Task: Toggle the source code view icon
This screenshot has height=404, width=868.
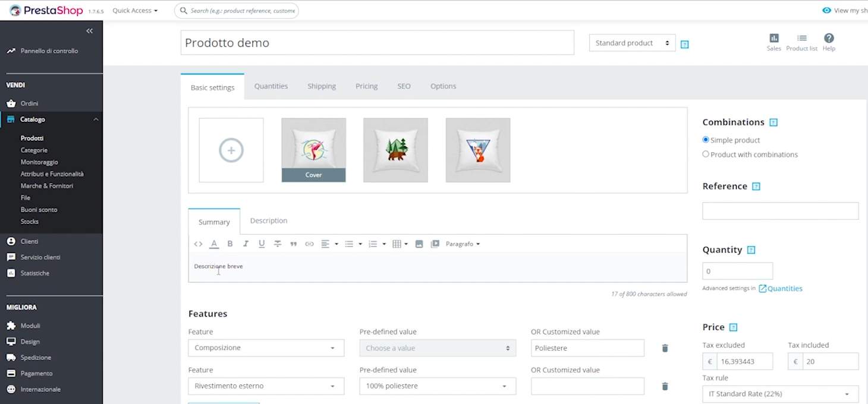Action: [198, 244]
